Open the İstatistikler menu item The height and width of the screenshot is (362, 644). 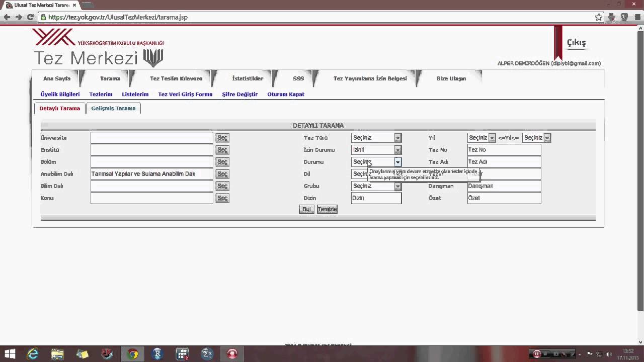(x=248, y=78)
